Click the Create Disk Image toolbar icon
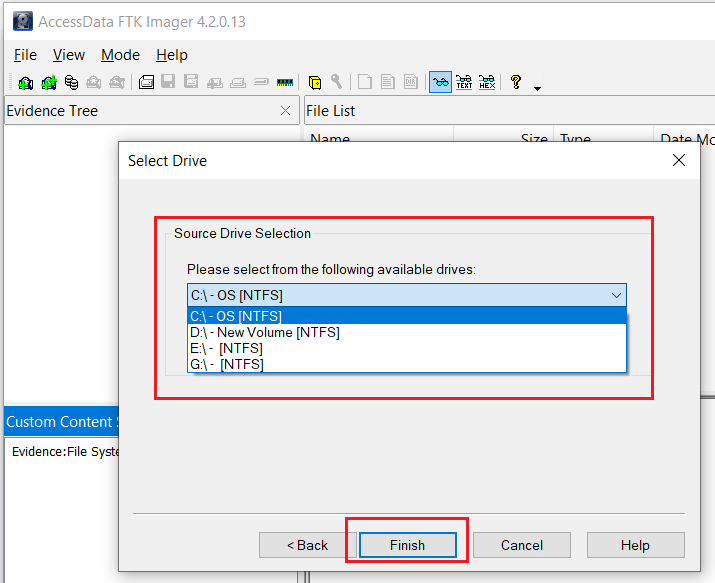 point(146,83)
